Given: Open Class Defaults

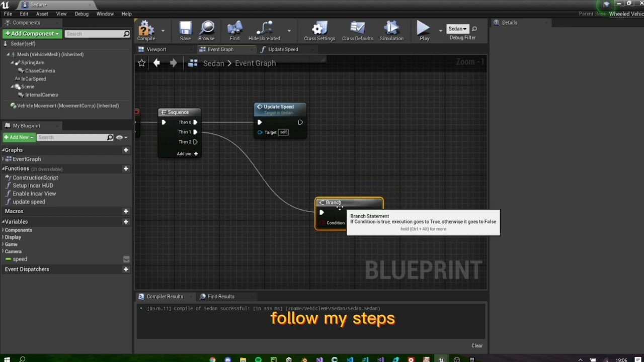Looking at the screenshot, I should pos(357,31).
